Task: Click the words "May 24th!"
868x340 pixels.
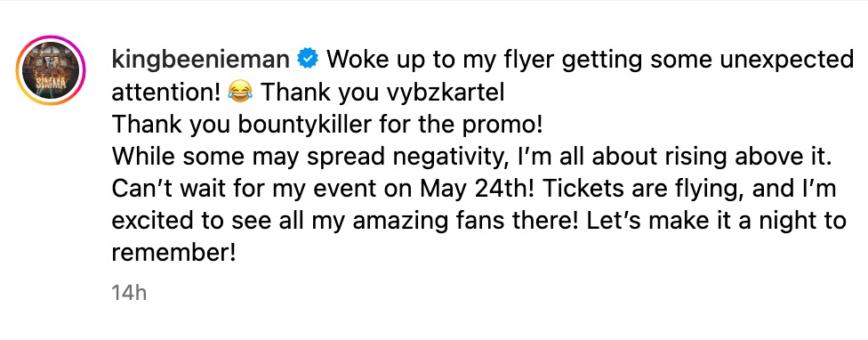Action: [x=471, y=190]
